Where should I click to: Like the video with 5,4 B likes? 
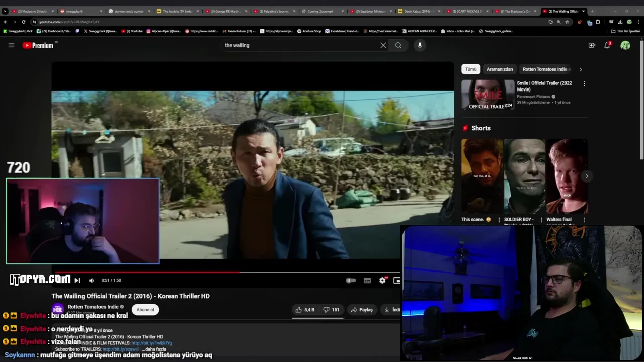click(305, 310)
